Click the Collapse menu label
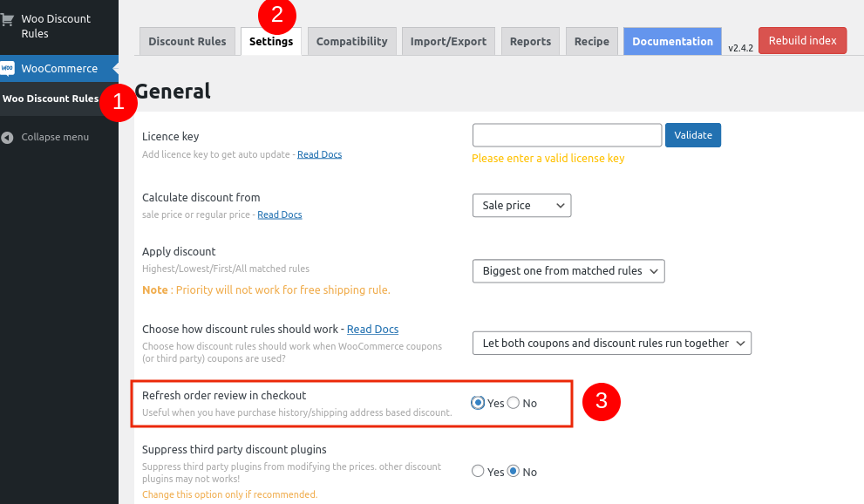Viewport: 864px width, 504px height. click(x=55, y=137)
